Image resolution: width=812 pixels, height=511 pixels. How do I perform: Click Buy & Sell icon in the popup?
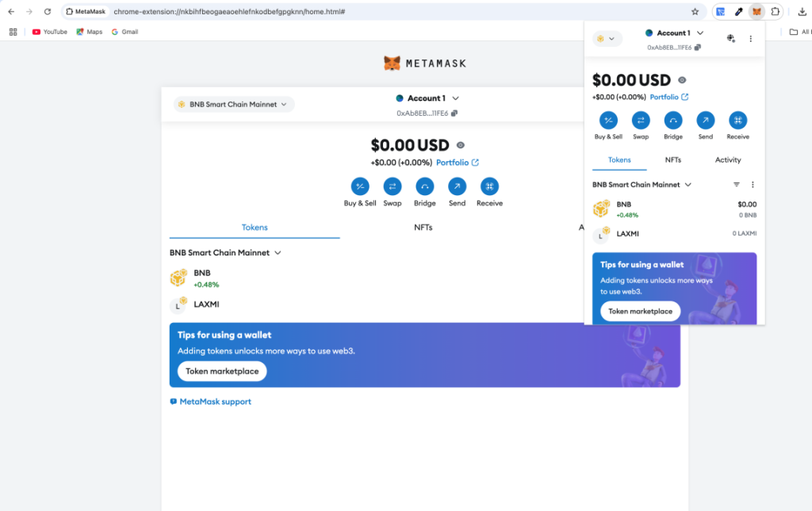click(x=608, y=121)
